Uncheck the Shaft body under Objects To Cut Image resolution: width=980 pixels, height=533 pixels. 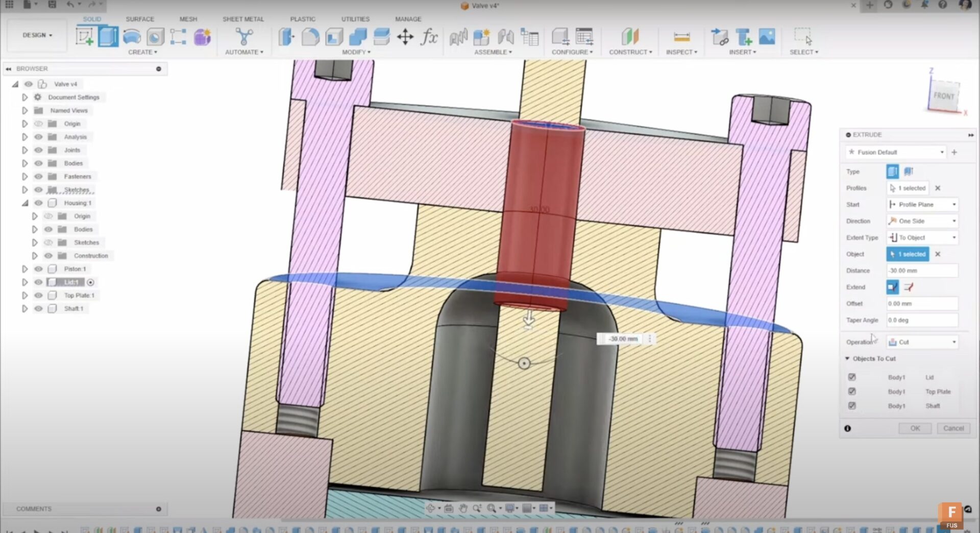pos(853,406)
